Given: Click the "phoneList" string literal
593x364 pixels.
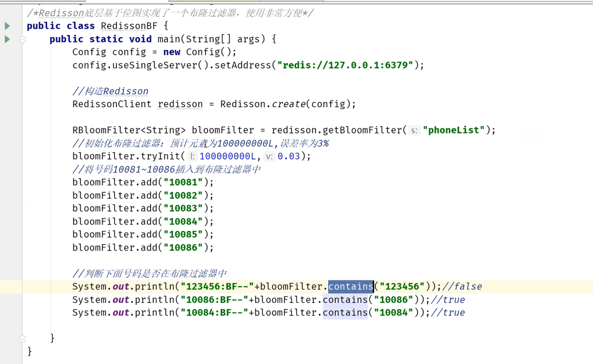Looking at the screenshot, I should [454, 130].
